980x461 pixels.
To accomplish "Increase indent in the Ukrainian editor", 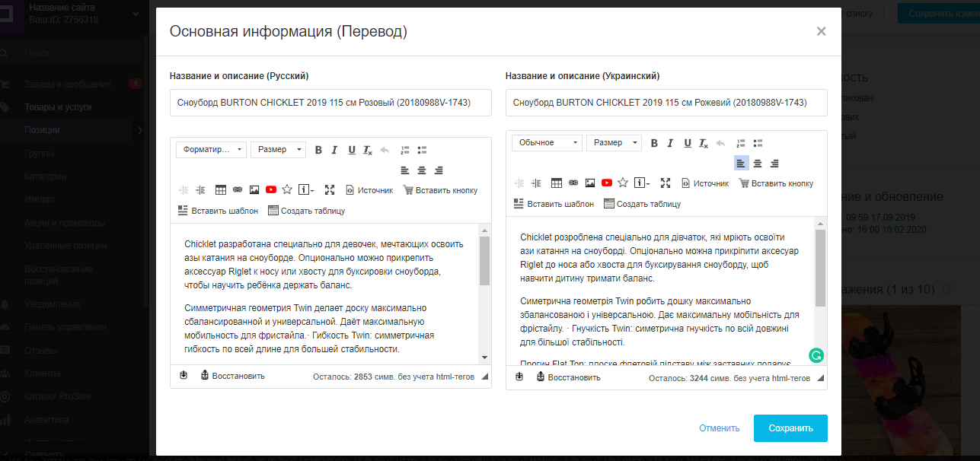I will pyautogui.click(x=536, y=183).
